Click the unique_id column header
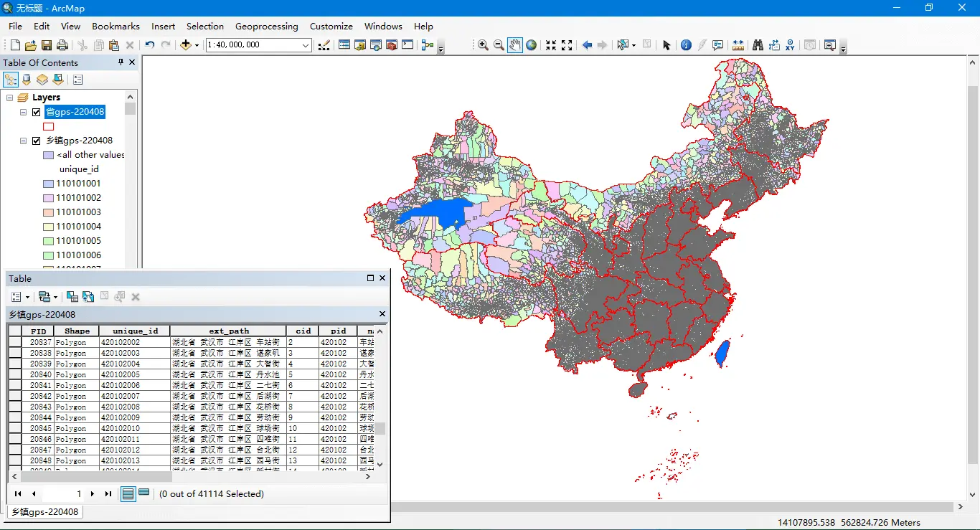The width and height of the screenshot is (980, 530). click(x=135, y=331)
